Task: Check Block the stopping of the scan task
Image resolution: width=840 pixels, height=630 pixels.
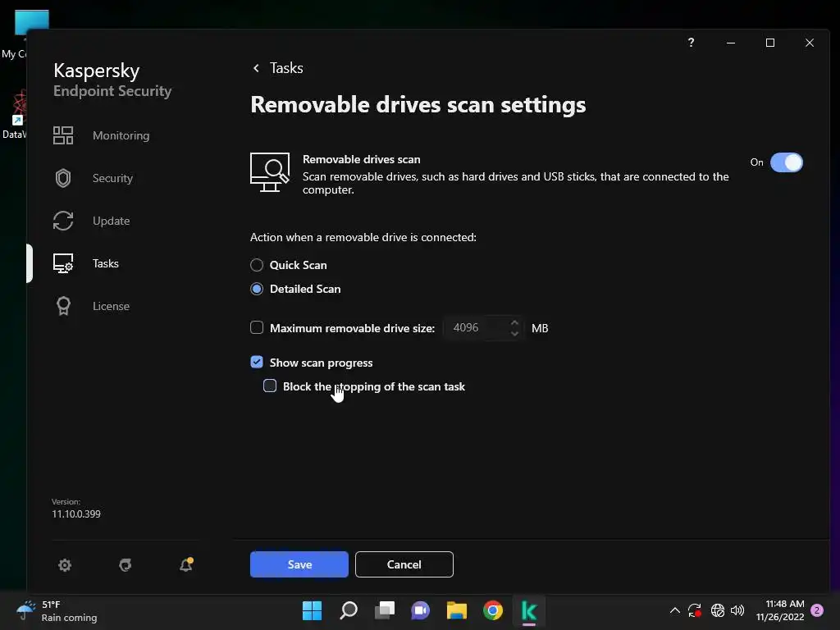Action: pos(270,386)
